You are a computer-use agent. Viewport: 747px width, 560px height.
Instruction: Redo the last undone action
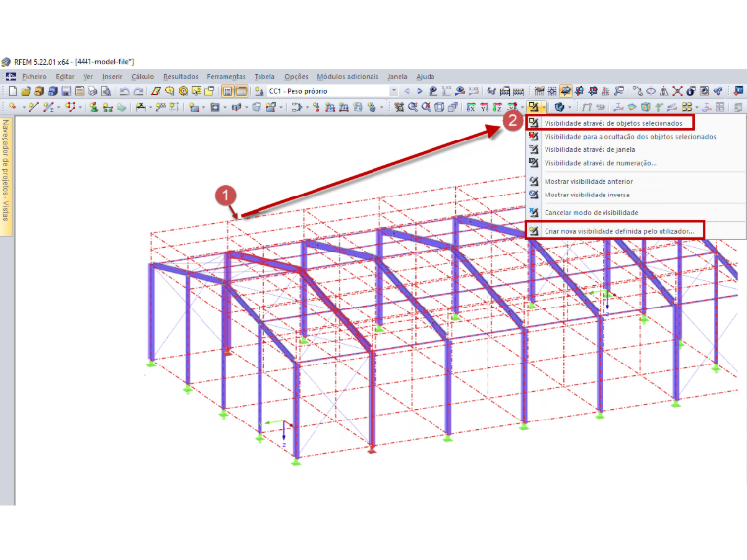pos(139,91)
